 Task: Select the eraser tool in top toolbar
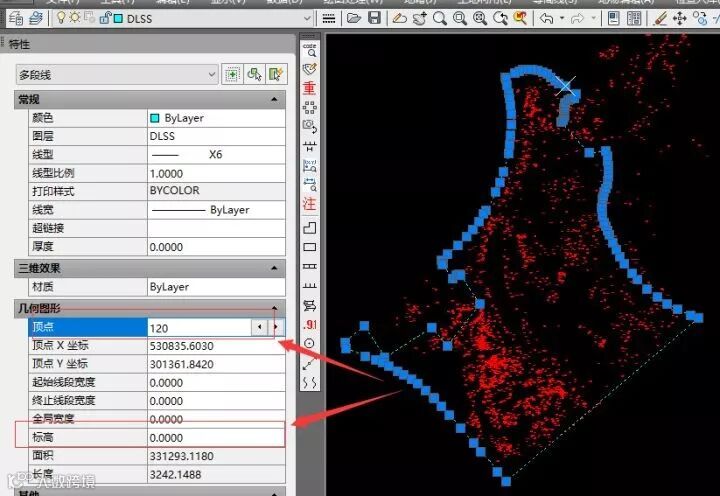pyautogui.click(x=399, y=18)
